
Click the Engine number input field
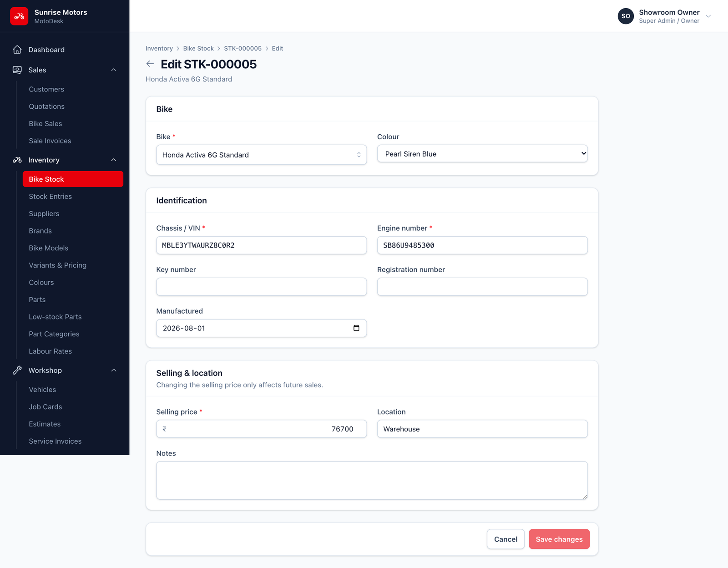[482, 245]
